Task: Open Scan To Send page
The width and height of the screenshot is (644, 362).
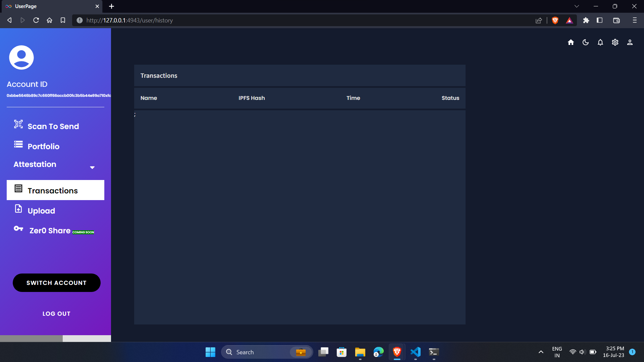Action: pos(53,126)
